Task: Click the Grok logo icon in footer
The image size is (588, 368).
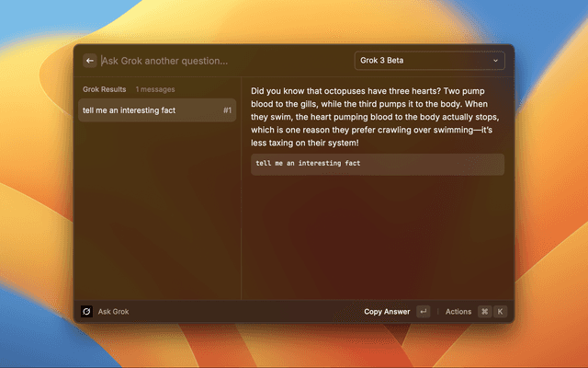Action: pos(86,312)
